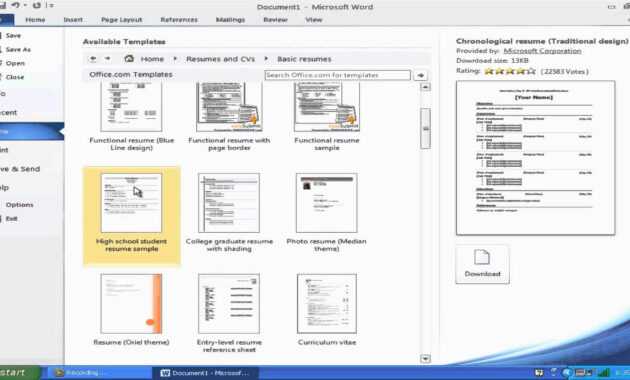The height and width of the screenshot is (380, 630).
Task: Select Entry-level resume reference sheet template
Action: [x=229, y=313]
